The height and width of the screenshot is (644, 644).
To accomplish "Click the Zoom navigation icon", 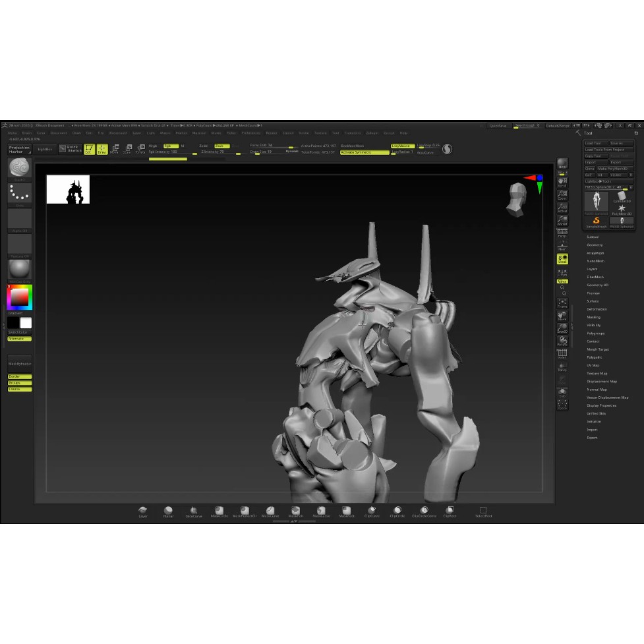I will pos(562,194).
